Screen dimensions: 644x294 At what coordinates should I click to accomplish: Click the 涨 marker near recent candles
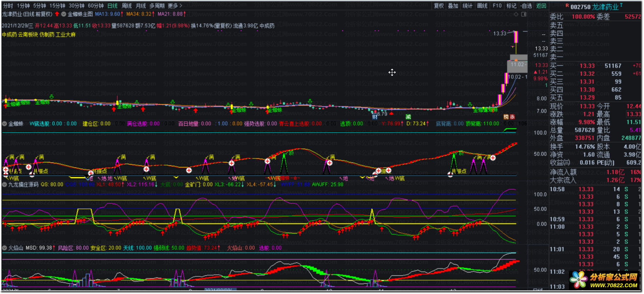[512, 117]
